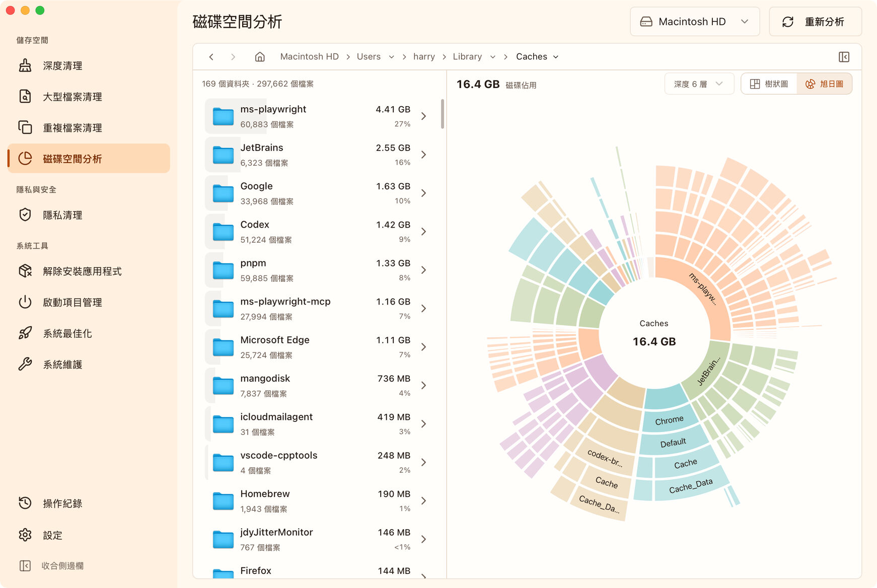Viewport: 877px width, 588px height.
Task: Click harry breadcrumb
Action: (x=424, y=57)
